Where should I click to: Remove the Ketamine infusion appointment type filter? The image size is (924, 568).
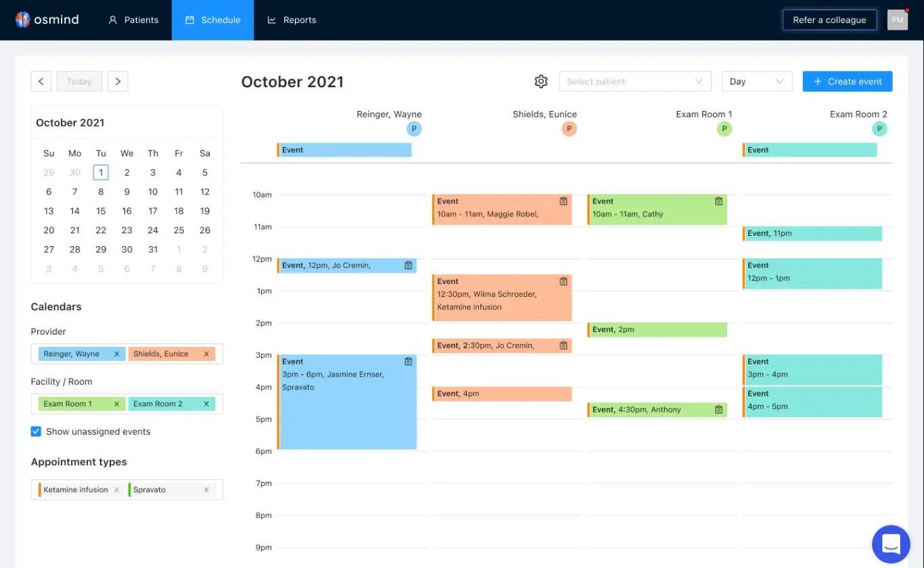click(x=117, y=489)
